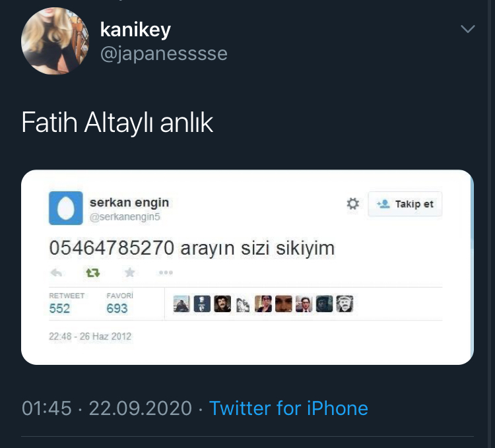
Task: Click the Takip et follow button
Action: [x=405, y=204]
